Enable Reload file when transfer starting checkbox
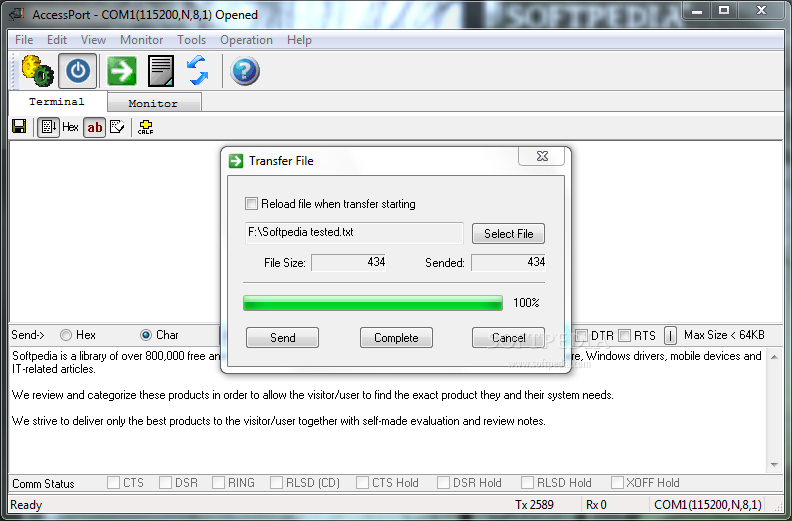Viewport: 792px width, 521px height. coord(251,204)
